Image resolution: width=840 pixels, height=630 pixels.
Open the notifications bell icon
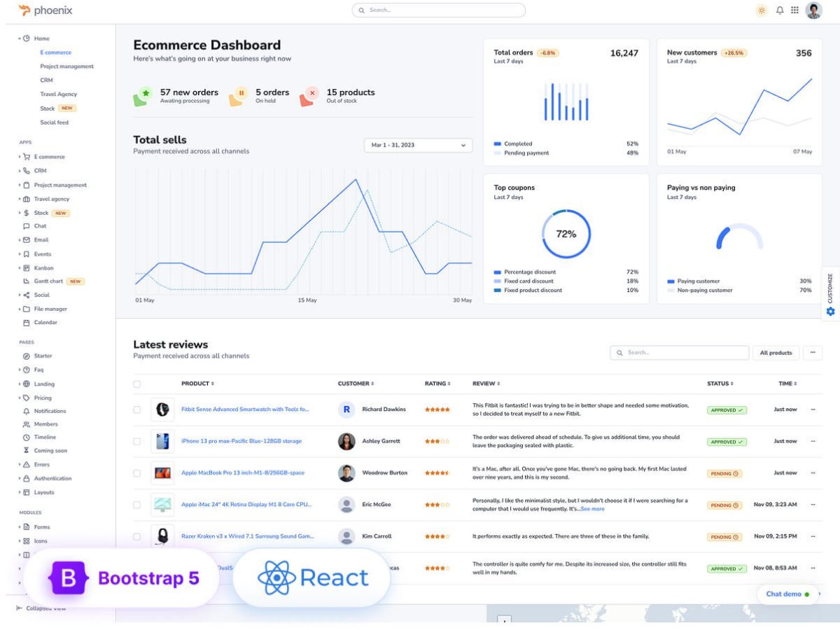pyautogui.click(x=780, y=10)
